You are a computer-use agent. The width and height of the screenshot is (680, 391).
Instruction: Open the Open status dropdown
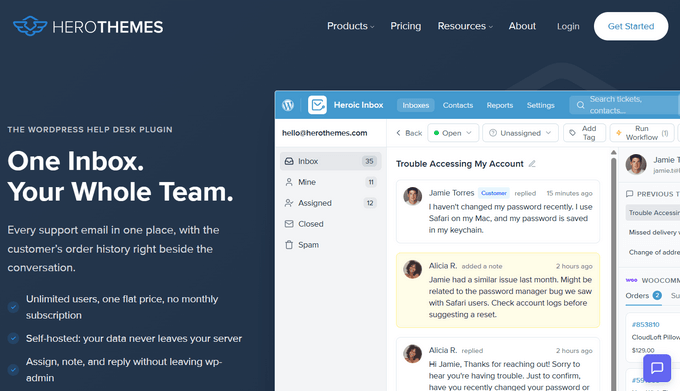coord(453,133)
